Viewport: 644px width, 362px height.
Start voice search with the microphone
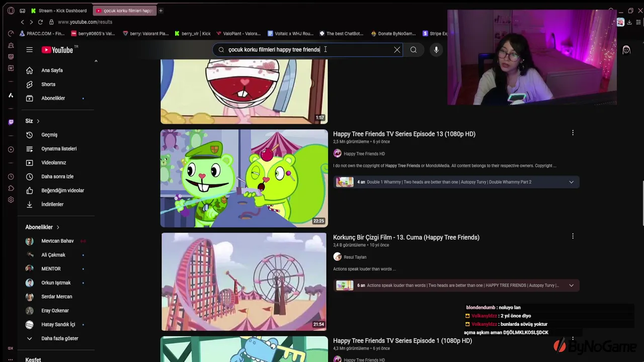coord(436,50)
